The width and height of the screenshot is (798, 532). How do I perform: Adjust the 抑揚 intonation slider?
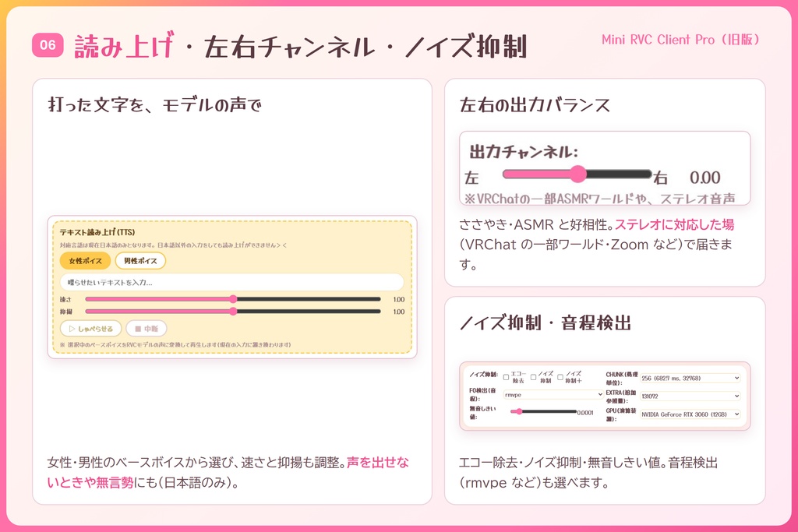click(x=232, y=312)
